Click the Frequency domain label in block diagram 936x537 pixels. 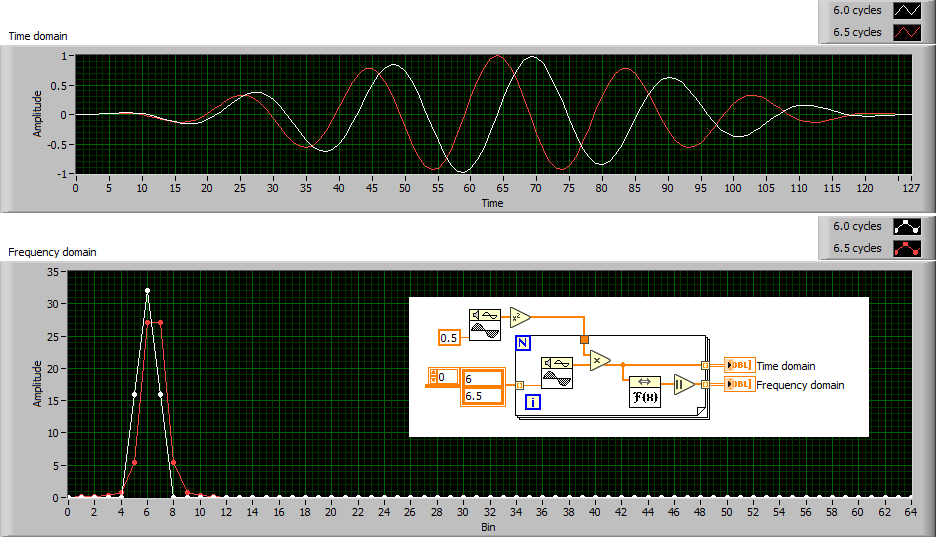(x=800, y=385)
